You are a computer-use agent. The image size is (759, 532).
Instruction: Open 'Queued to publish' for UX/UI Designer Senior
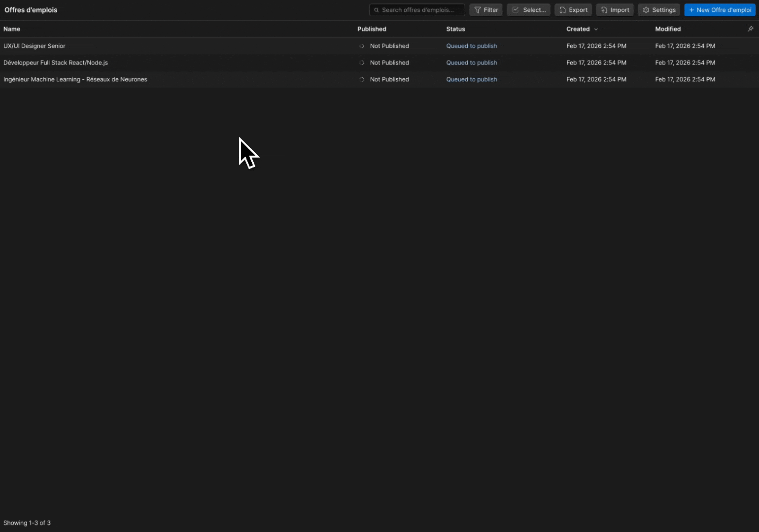click(x=471, y=46)
